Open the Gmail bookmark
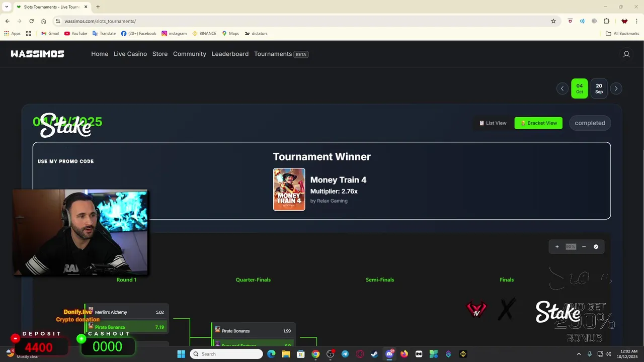The width and height of the screenshot is (644, 362). click(x=50, y=34)
